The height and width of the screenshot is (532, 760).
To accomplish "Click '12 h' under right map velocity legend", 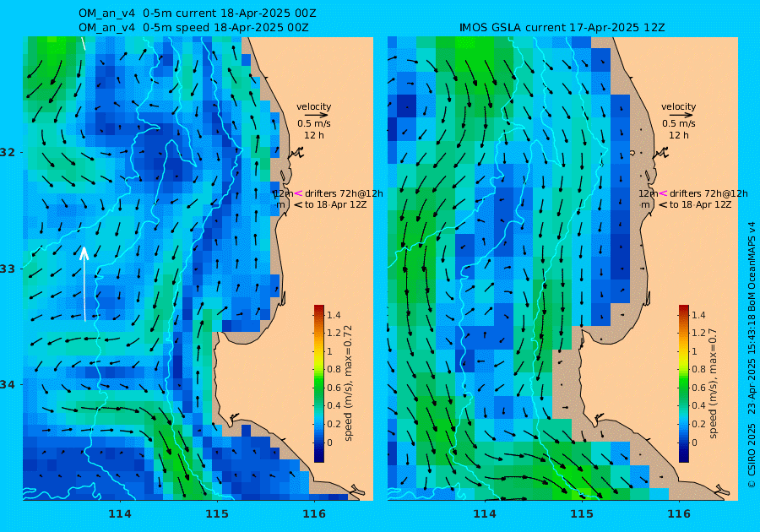I will point(679,135).
